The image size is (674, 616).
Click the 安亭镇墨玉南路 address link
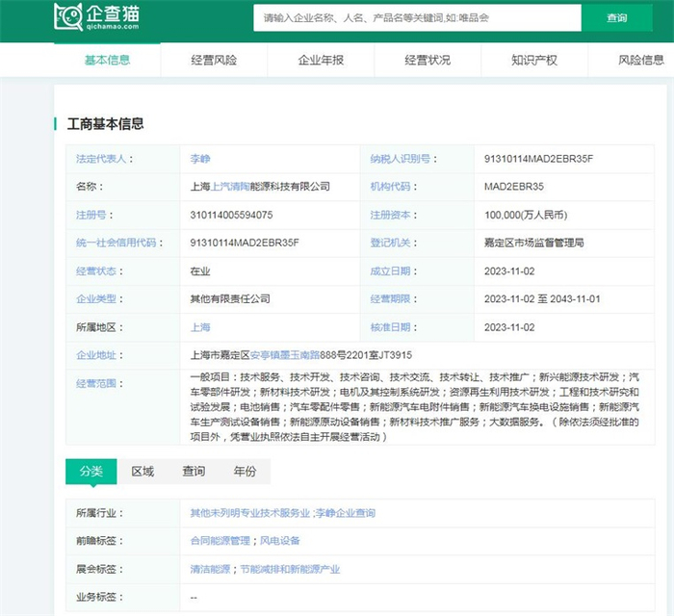coord(286,355)
